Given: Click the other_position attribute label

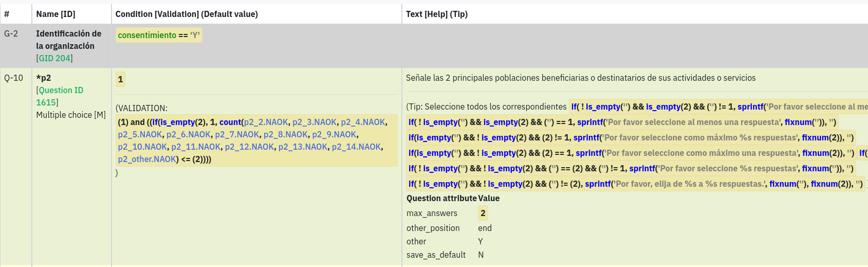Looking at the screenshot, I should coord(433,228).
